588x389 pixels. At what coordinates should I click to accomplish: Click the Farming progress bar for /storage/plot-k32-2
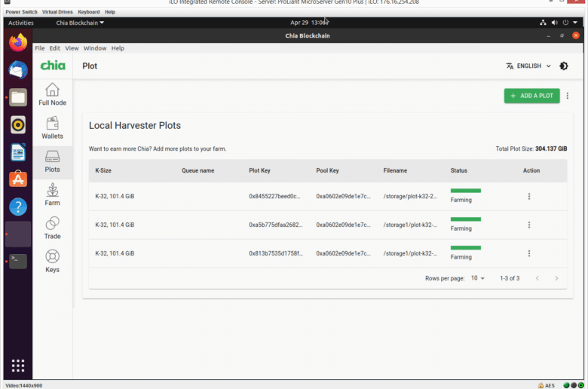click(x=466, y=191)
